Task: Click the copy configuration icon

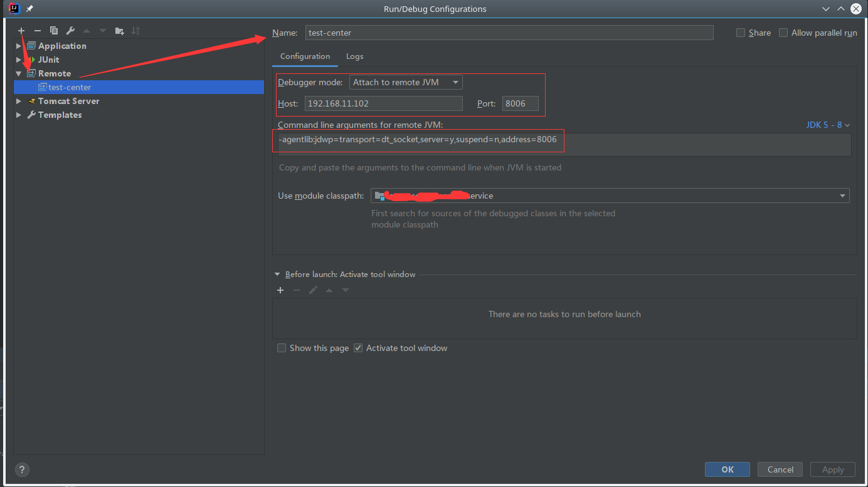Action: (x=54, y=31)
